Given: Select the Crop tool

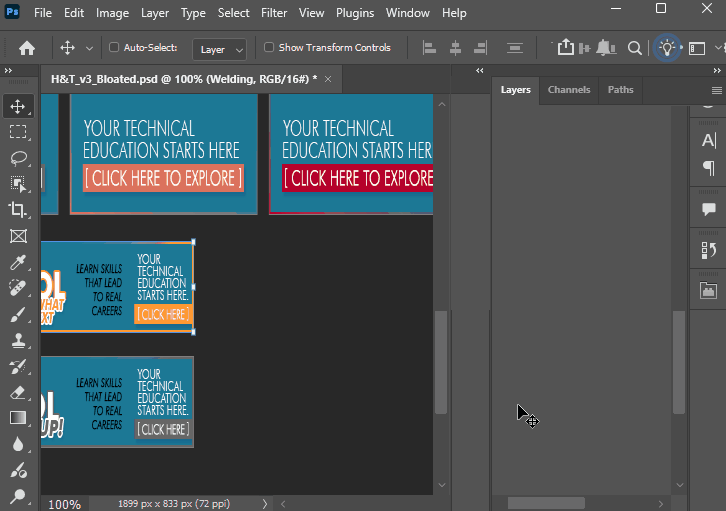Looking at the screenshot, I should [x=18, y=210].
